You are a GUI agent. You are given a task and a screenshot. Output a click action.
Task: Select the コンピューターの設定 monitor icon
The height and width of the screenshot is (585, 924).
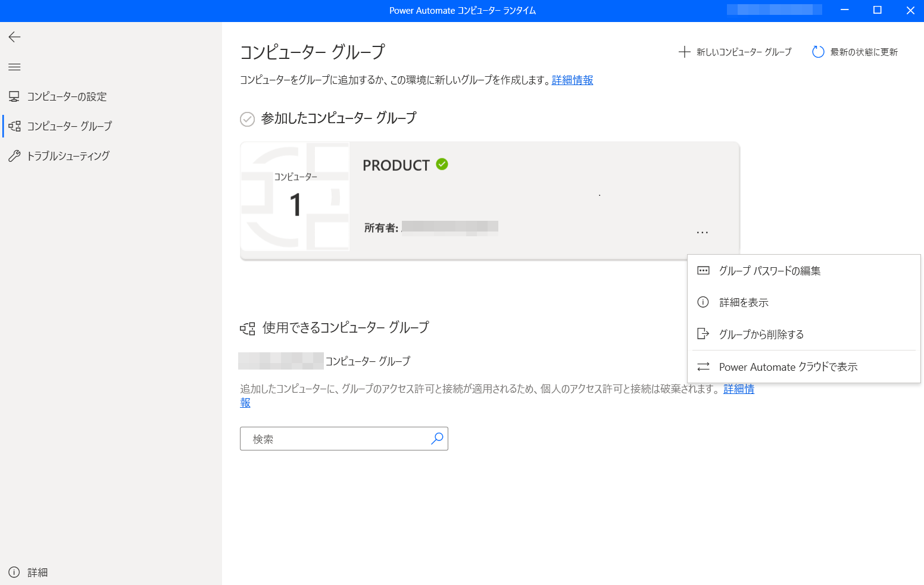15,96
